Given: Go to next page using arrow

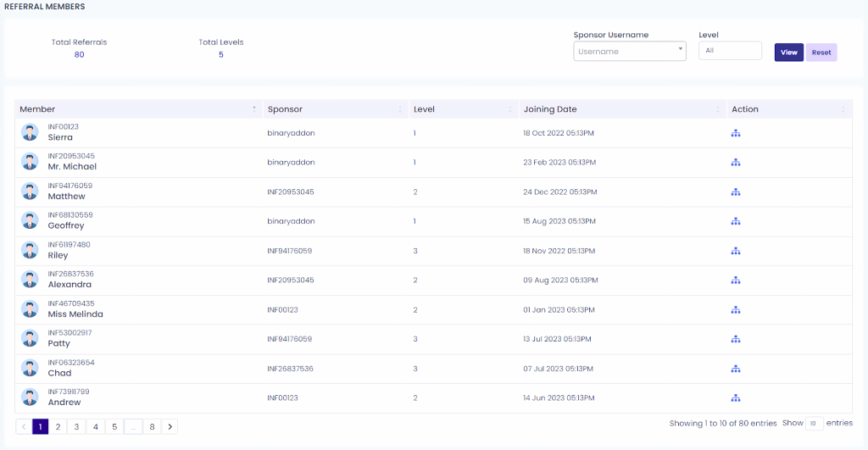Looking at the screenshot, I should pos(170,427).
